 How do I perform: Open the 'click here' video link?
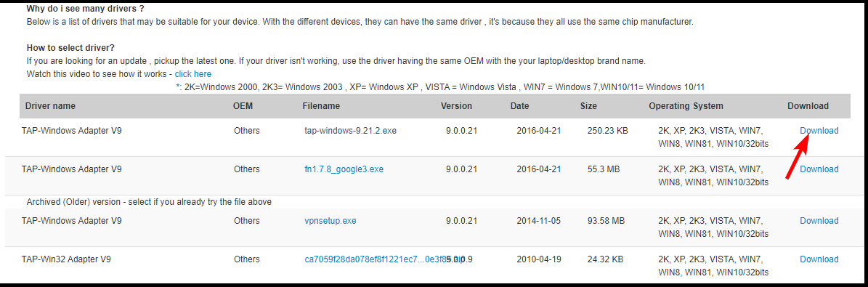192,73
